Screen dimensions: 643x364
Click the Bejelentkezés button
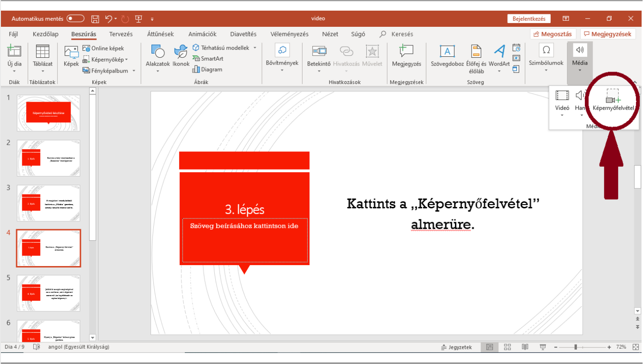pyautogui.click(x=529, y=19)
